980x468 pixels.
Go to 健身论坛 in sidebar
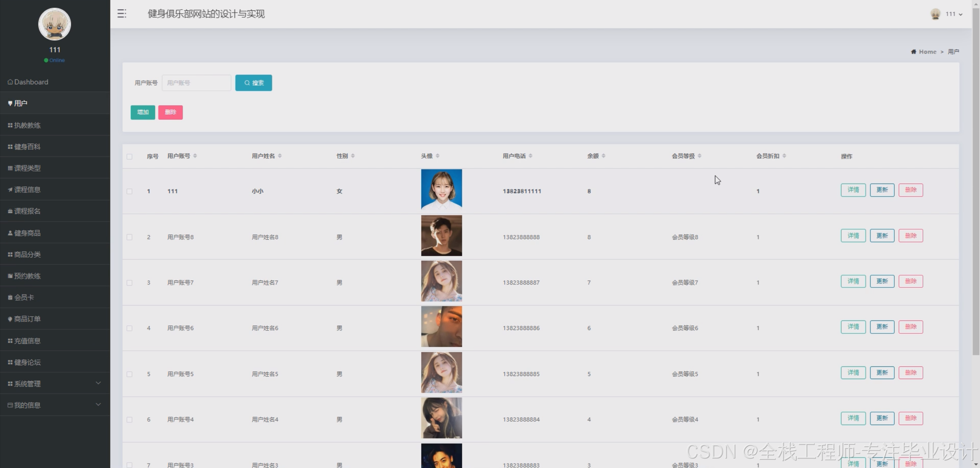click(27, 362)
